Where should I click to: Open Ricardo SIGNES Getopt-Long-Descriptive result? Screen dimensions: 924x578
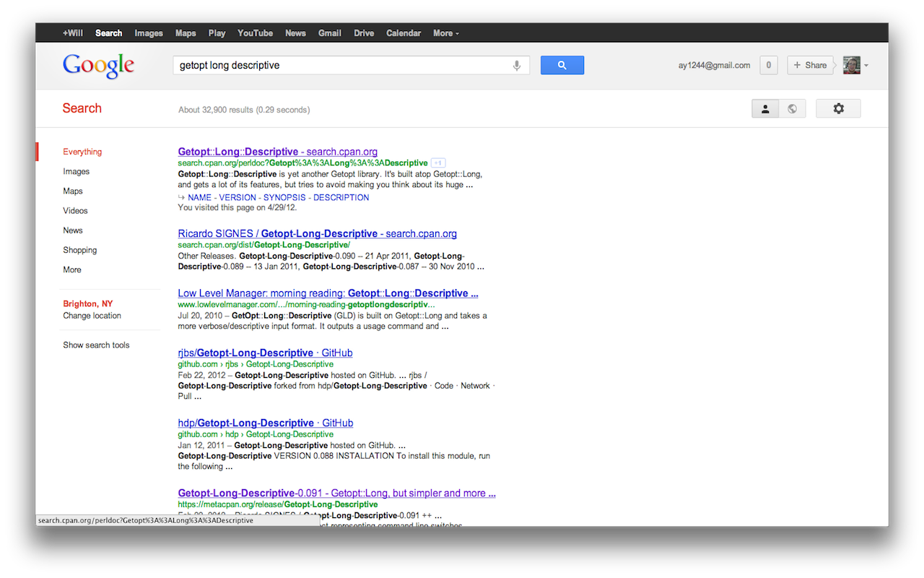(x=318, y=233)
